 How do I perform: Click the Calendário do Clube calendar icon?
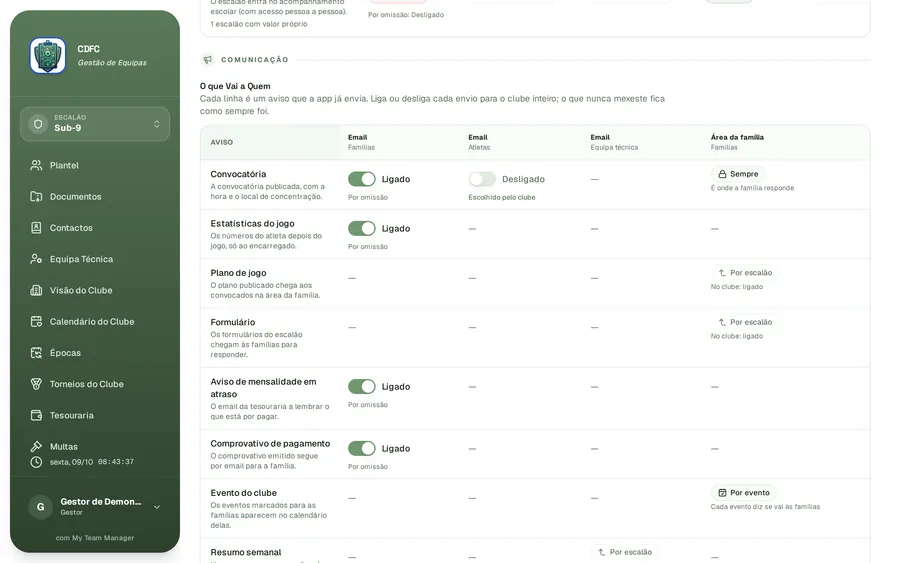point(36,321)
